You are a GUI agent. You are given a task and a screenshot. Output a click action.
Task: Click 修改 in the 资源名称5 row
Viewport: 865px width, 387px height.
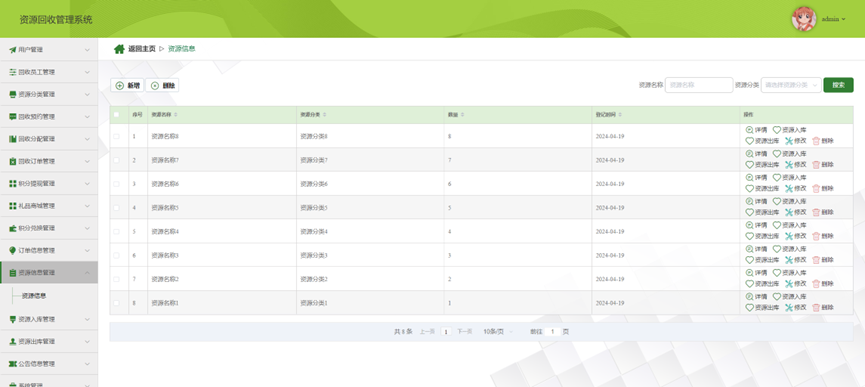[795, 212]
